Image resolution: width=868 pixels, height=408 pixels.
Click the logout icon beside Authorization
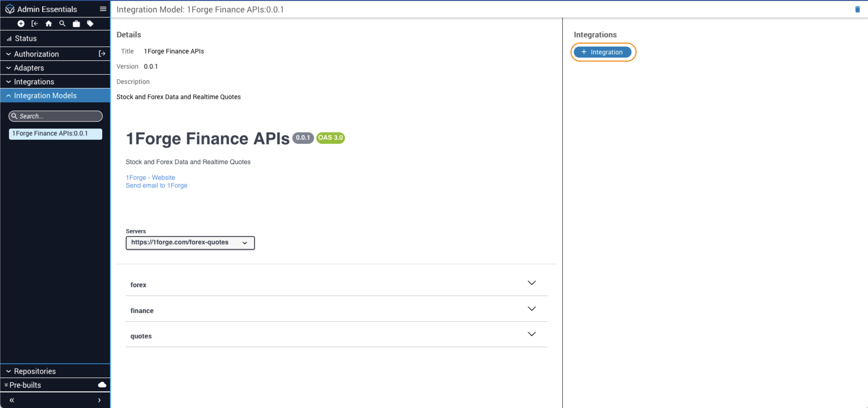coord(102,54)
